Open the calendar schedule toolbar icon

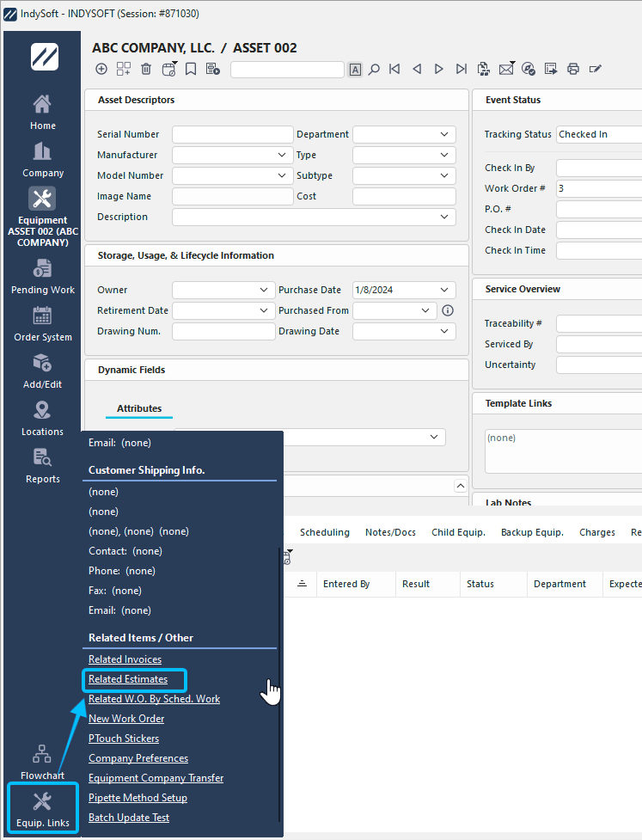click(169, 69)
